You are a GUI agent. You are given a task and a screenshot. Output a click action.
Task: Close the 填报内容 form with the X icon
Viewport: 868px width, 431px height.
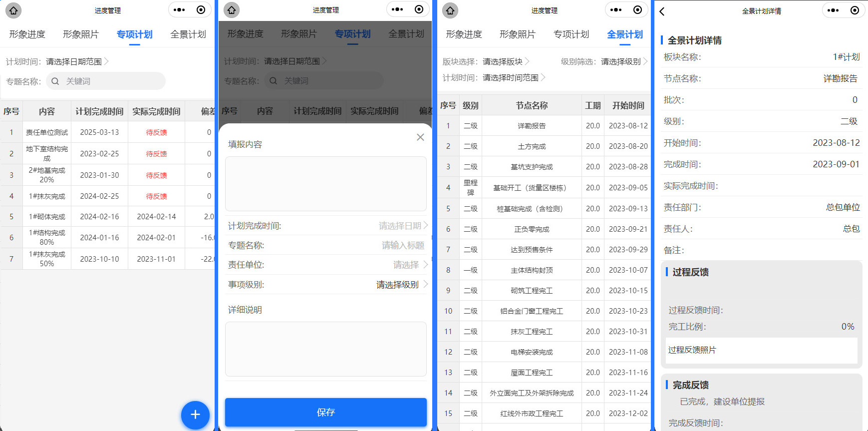(x=420, y=137)
